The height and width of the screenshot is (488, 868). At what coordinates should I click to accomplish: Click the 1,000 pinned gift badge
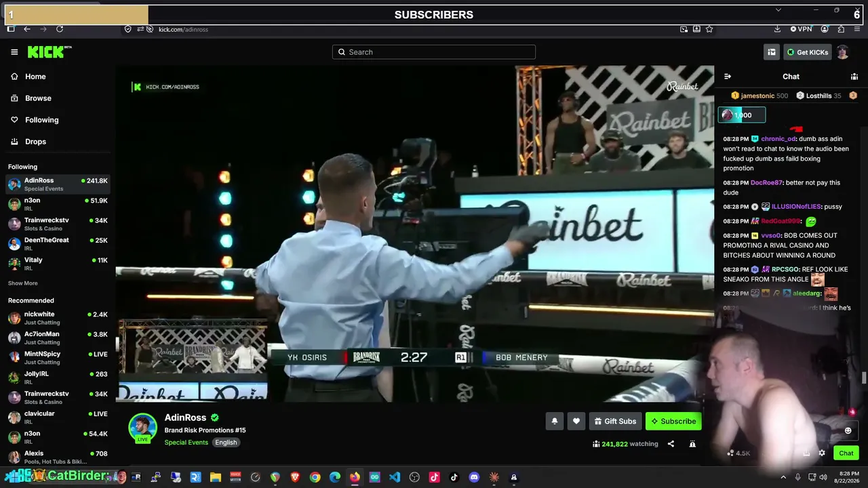[x=742, y=115]
